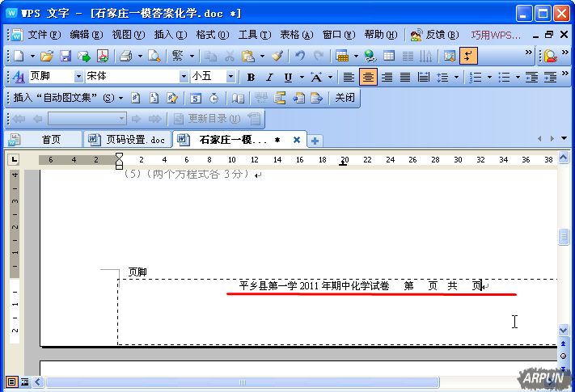575x392 pixels.
Task: Open the Print Preview tool
Action: tap(153, 56)
